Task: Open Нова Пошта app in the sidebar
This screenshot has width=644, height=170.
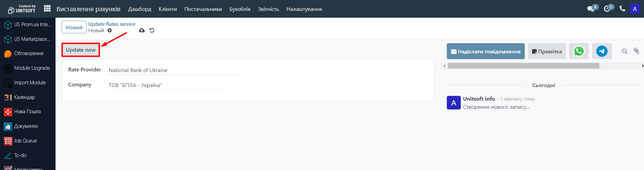Action: click(x=27, y=112)
